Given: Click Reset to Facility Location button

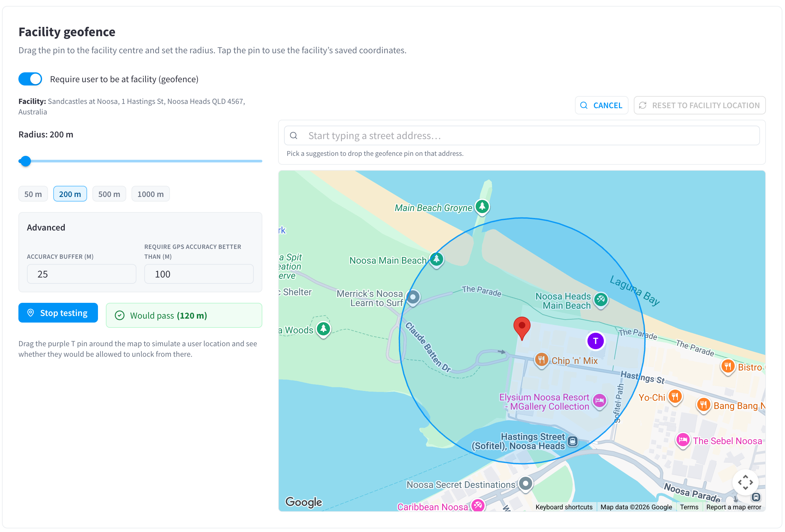Looking at the screenshot, I should tap(700, 106).
